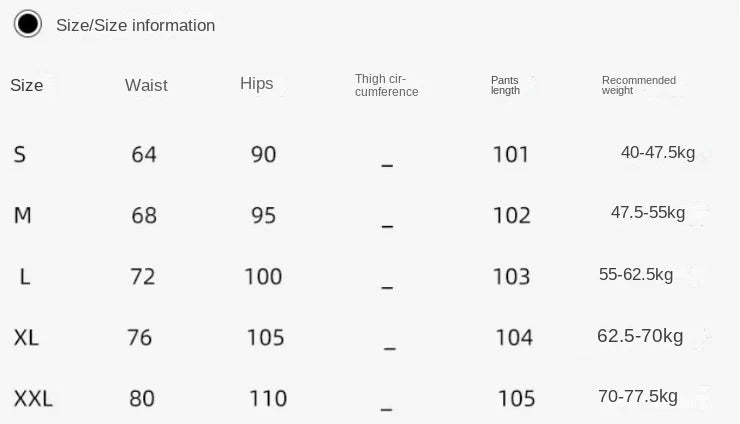This screenshot has height=424, width=740.
Task: Click the Size column header
Action: click(x=26, y=85)
